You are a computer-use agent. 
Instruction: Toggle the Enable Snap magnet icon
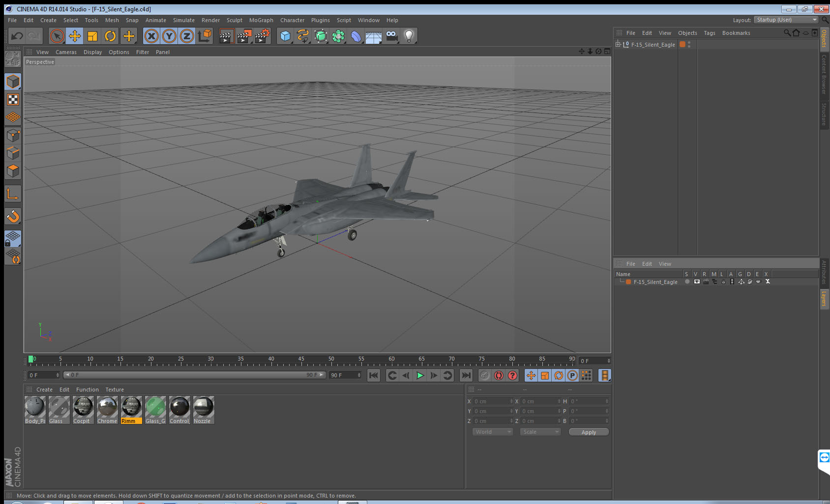(x=13, y=216)
